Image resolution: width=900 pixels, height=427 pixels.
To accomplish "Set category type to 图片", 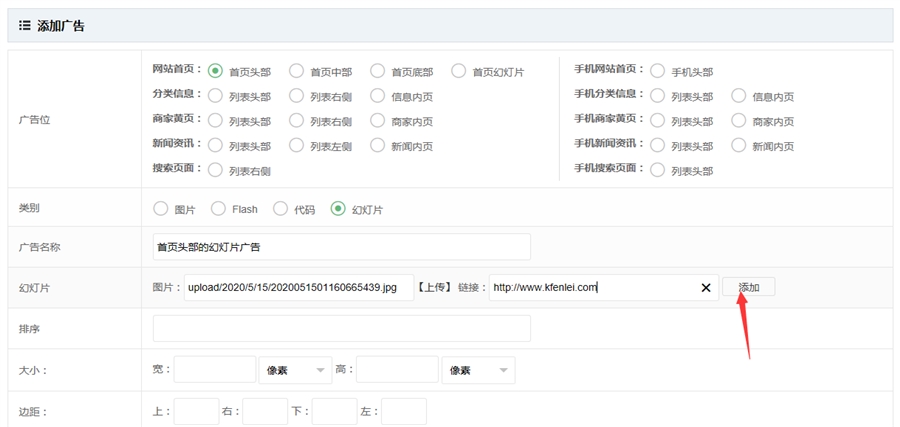I will (160, 209).
